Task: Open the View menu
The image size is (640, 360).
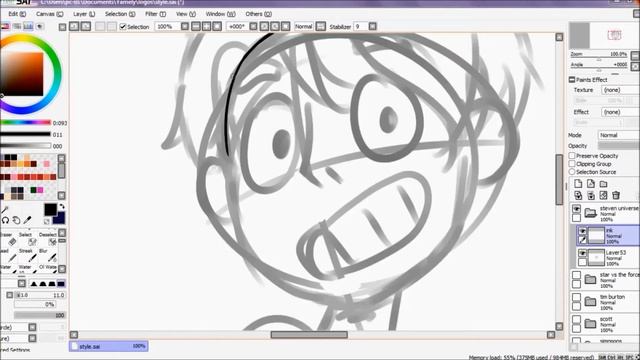Action: click(186, 14)
